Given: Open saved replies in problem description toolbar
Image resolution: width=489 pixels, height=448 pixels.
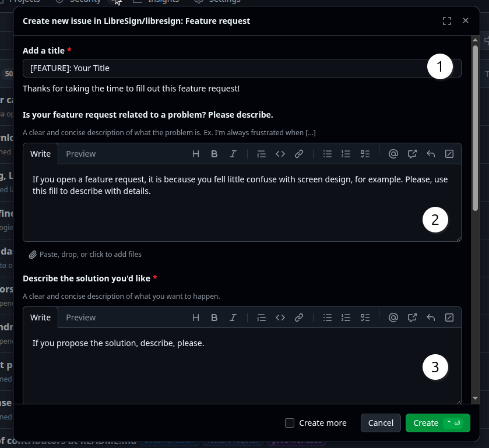Looking at the screenshot, I should pyautogui.click(x=431, y=154).
